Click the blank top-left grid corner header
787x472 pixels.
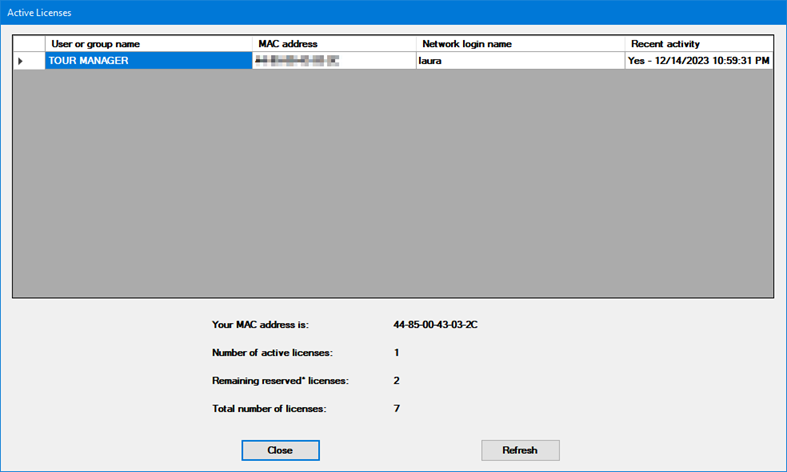[x=28, y=44]
